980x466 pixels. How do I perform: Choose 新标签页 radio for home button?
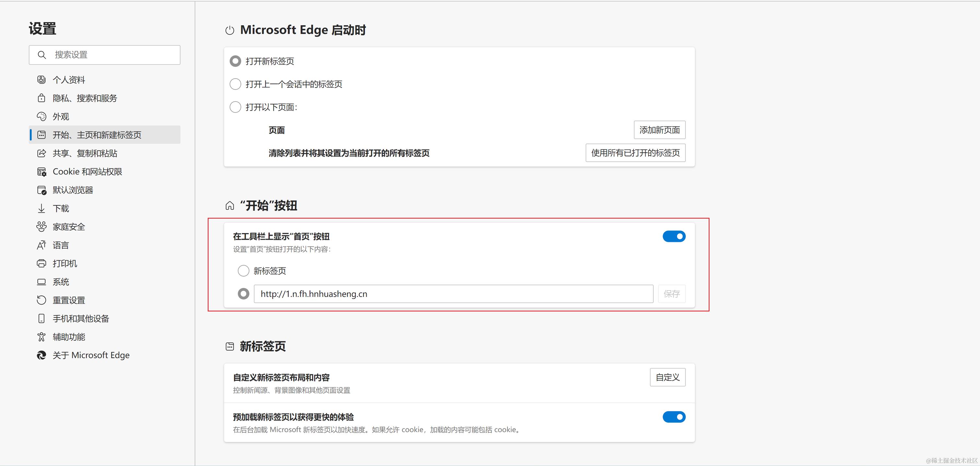243,271
